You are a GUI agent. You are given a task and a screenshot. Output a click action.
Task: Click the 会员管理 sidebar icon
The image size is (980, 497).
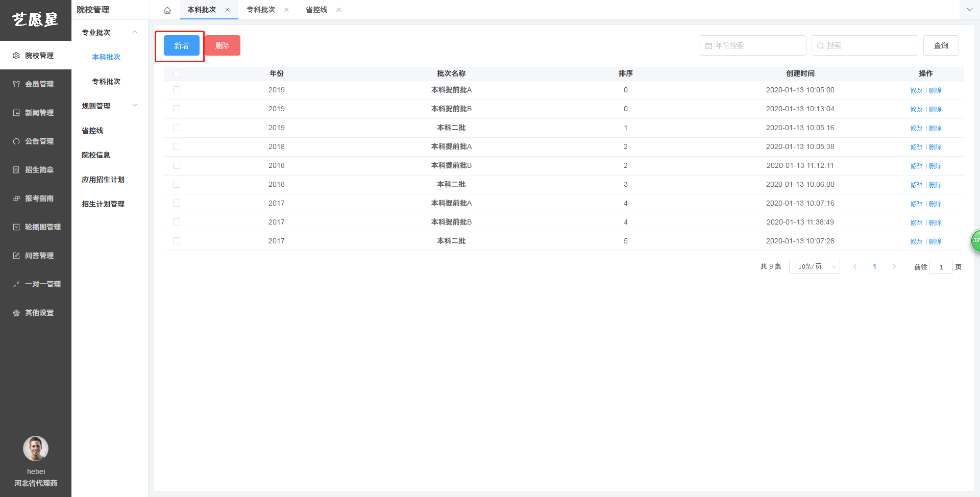(x=16, y=84)
